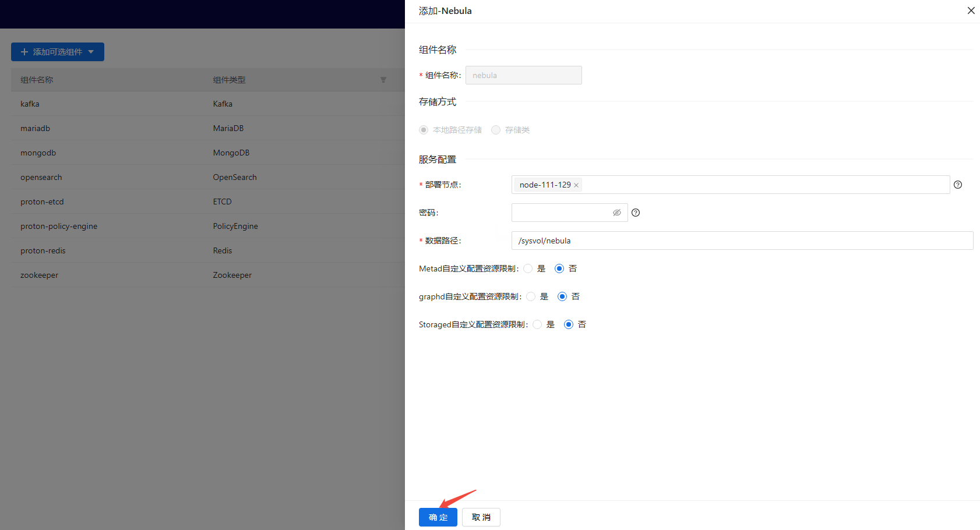Remove node-111-129 tag with its x icon
The height and width of the screenshot is (530, 980).
576,185
